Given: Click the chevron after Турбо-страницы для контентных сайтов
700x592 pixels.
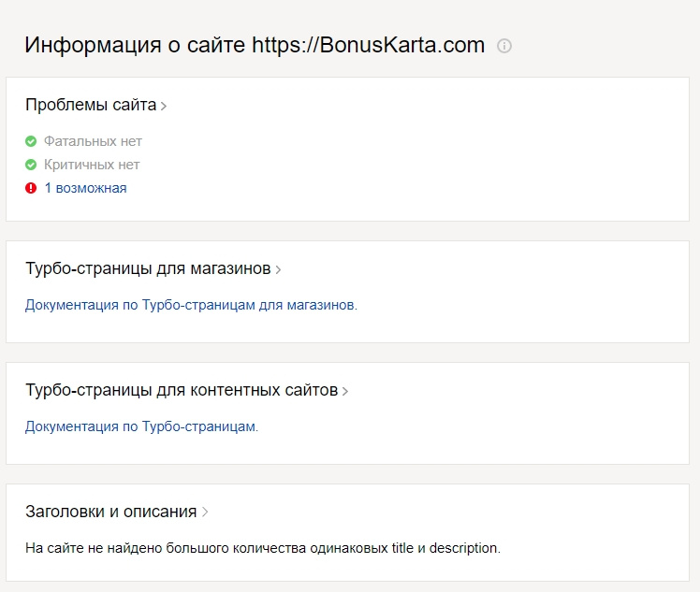Looking at the screenshot, I should (x=345, y=392).
